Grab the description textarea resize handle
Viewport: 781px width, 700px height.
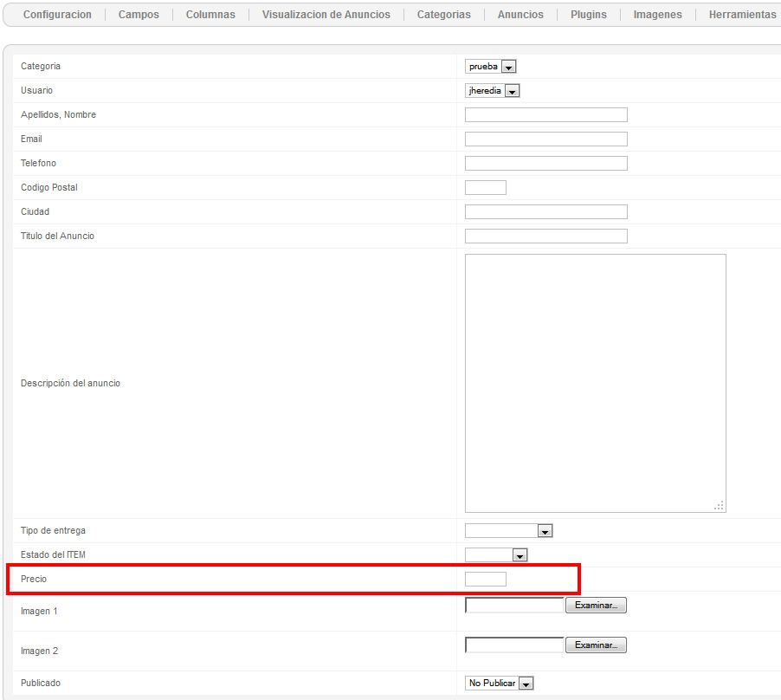[x=720, y=506]
